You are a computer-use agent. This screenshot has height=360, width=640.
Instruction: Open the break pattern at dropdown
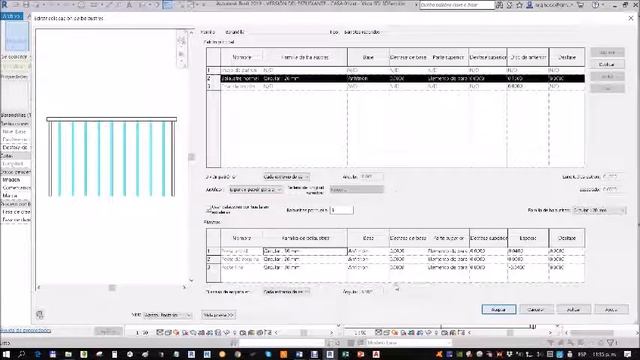coord(286,177)
